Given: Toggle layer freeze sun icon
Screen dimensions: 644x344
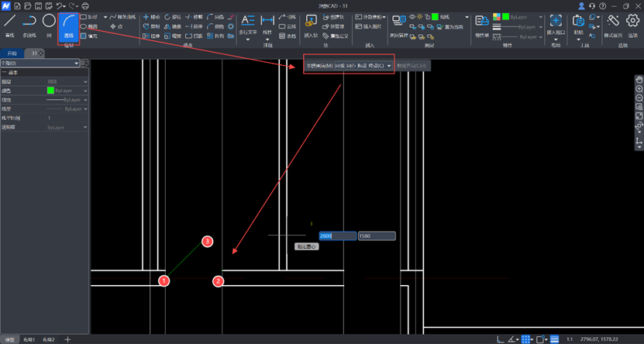Looking at the screenshot, I should (x=419, y=17).
